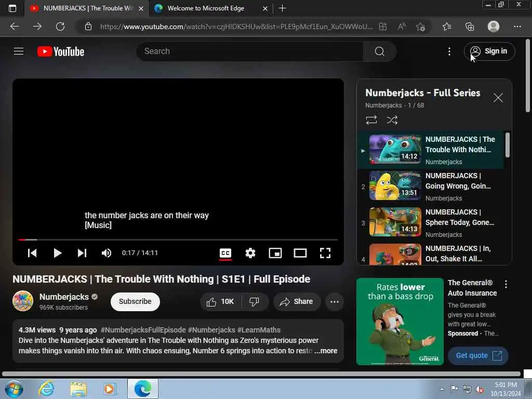Go to the YouTube home logo

(x=61, y=51)
